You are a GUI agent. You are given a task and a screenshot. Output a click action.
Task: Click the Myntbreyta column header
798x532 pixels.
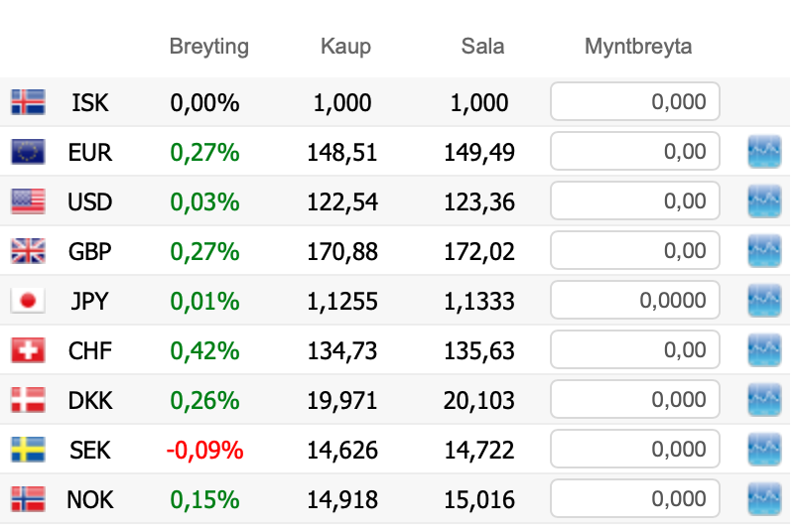638,47
